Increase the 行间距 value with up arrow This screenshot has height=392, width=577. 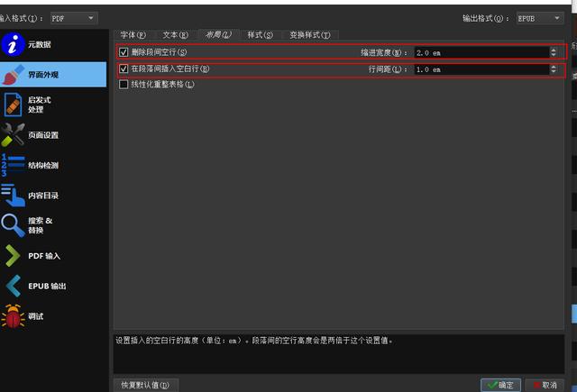(553, 66)
